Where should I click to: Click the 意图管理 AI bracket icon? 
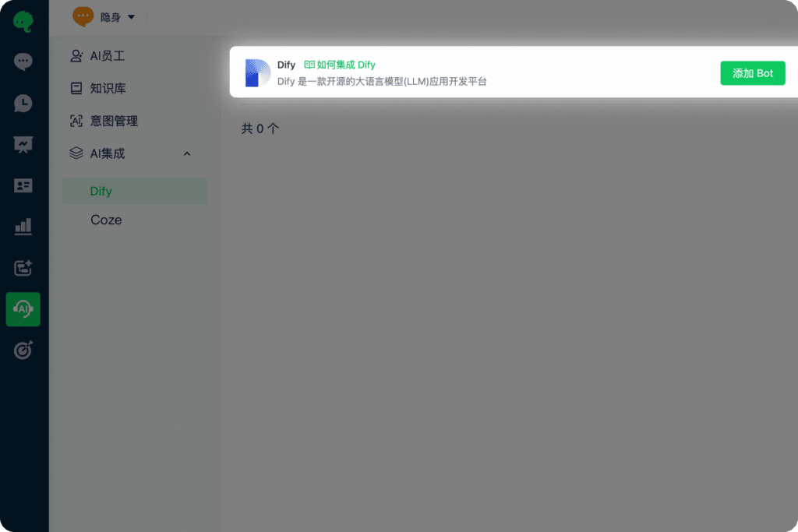76,121
